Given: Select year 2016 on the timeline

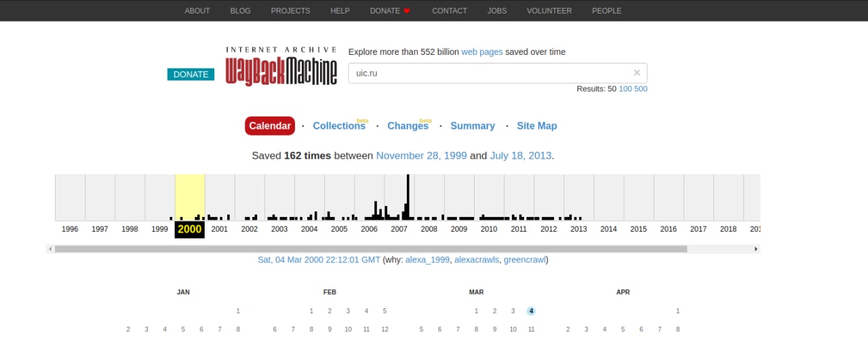Looking at the screenshot, I should pos(669,229).
